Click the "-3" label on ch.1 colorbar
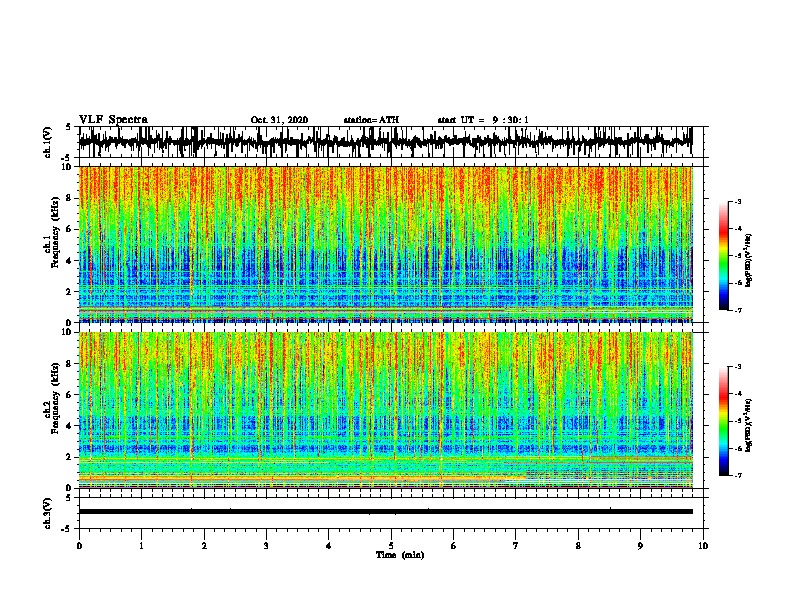 click(738, 201)
